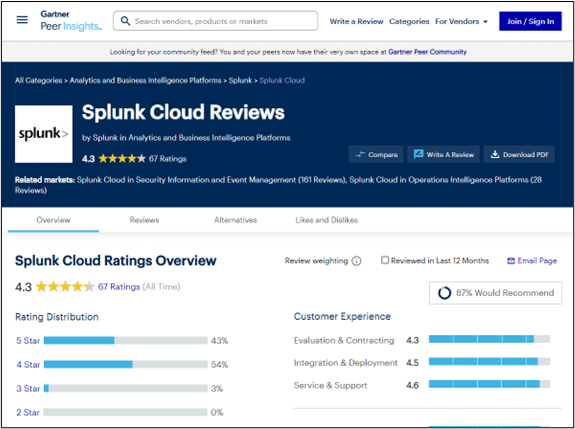Click the Evaluation & Contracting rating bar
Image resolution: width=575 pixels, height=429 pixels.
pos(490,339)
